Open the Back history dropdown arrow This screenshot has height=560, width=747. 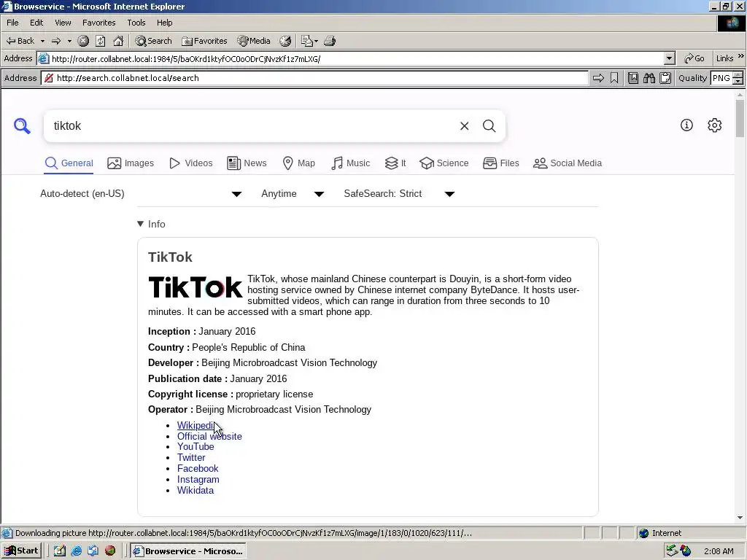coord(42,41)
